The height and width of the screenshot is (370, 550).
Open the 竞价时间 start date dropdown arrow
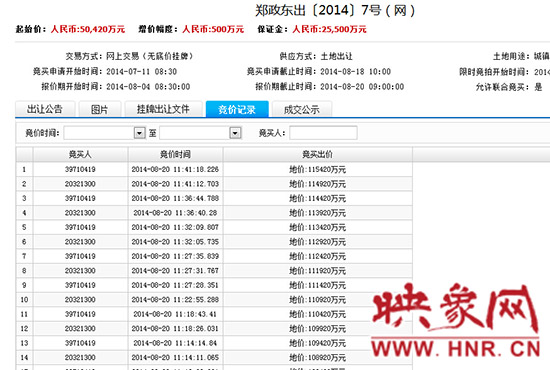(139, 133)
